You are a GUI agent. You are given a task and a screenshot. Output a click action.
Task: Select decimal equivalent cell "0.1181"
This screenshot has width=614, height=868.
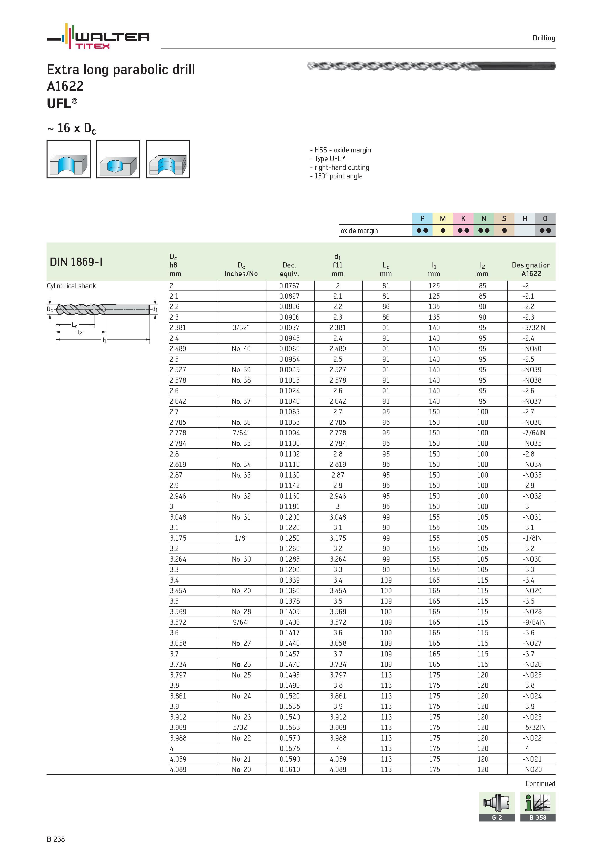289,506
